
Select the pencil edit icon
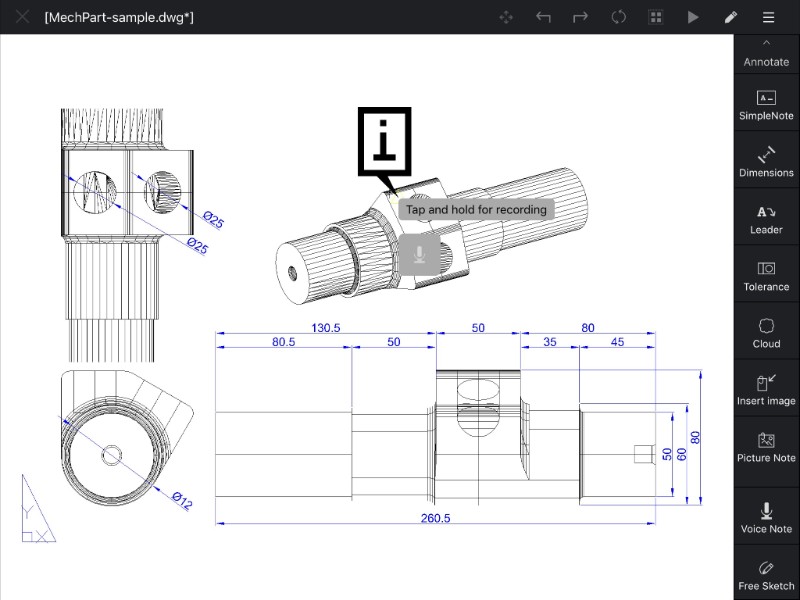point(731,17)
